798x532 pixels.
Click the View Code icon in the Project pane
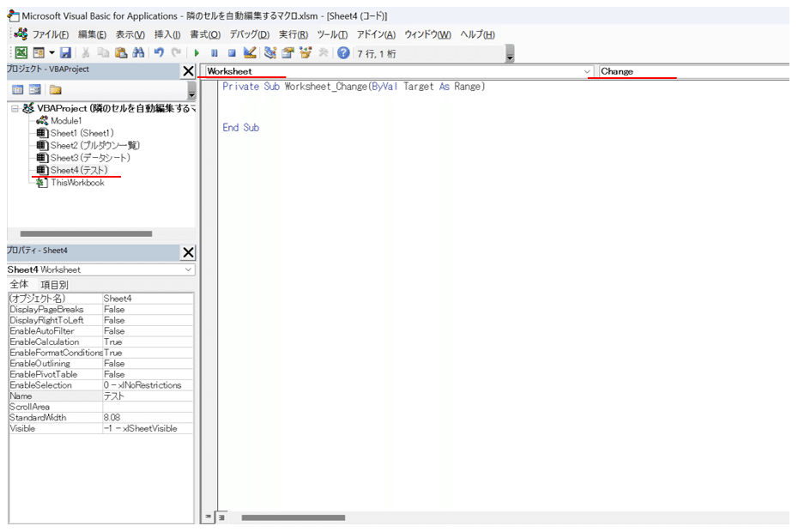pos(18,90)
